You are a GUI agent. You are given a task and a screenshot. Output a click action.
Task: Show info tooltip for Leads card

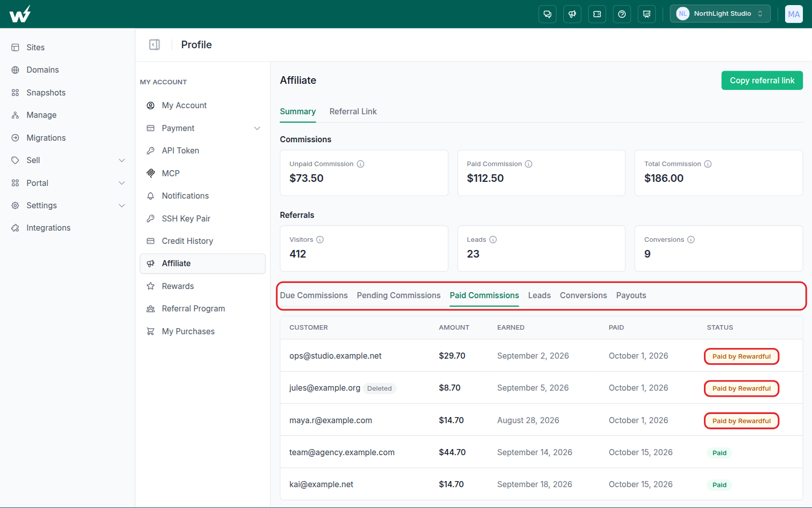tap(493, 240)
